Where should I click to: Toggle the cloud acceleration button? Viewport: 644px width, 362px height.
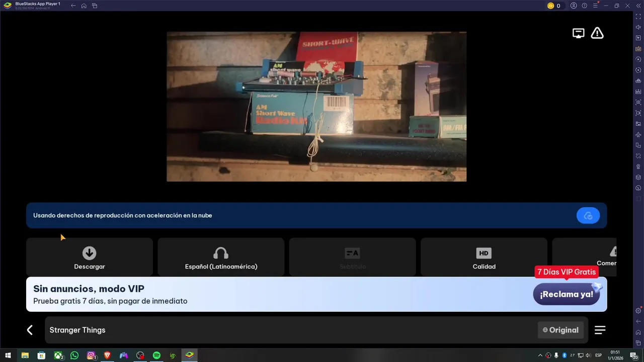click(588, 216)
